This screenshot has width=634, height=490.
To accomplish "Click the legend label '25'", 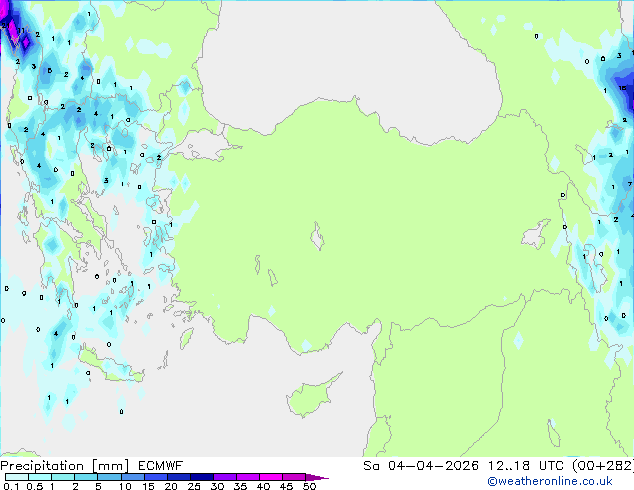I will pyautogui.click(x=194, y=486).
